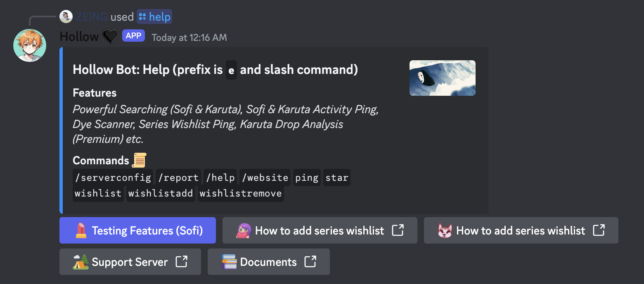
Task: Click the wishlistremove command code block
Action: pos(241,193)
